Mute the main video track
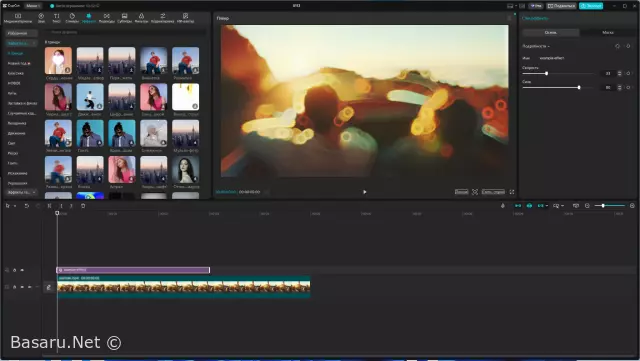The height and width of the screenshot is (361, 640). 29,287
